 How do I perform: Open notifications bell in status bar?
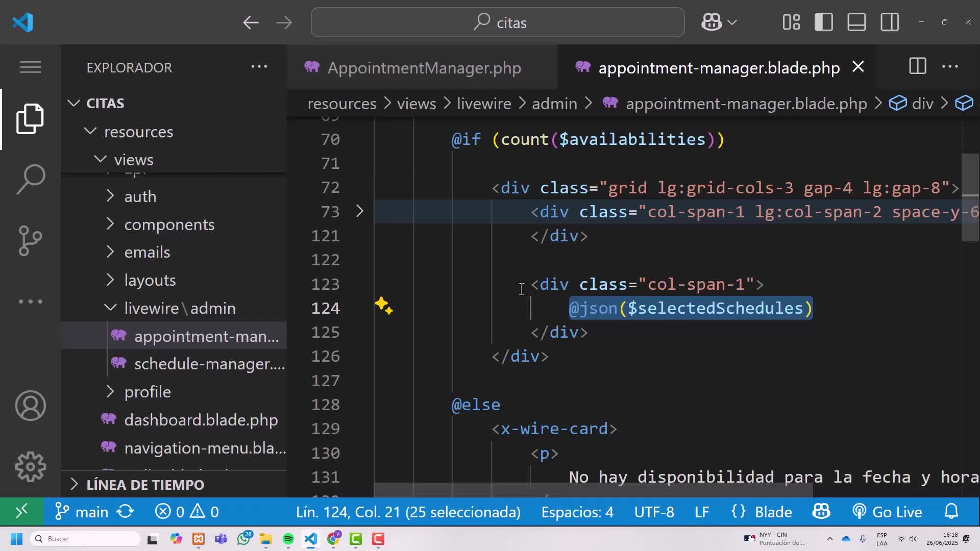[951, 511]
